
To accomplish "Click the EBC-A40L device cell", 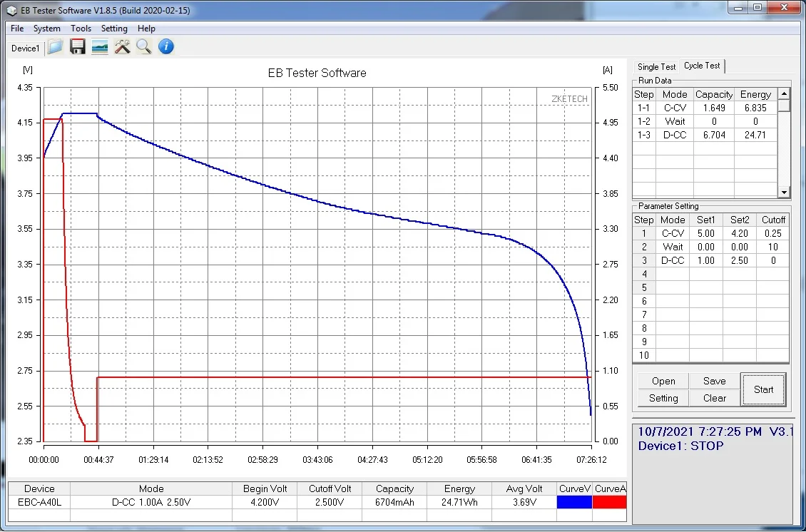I will [x=39, y=502].
